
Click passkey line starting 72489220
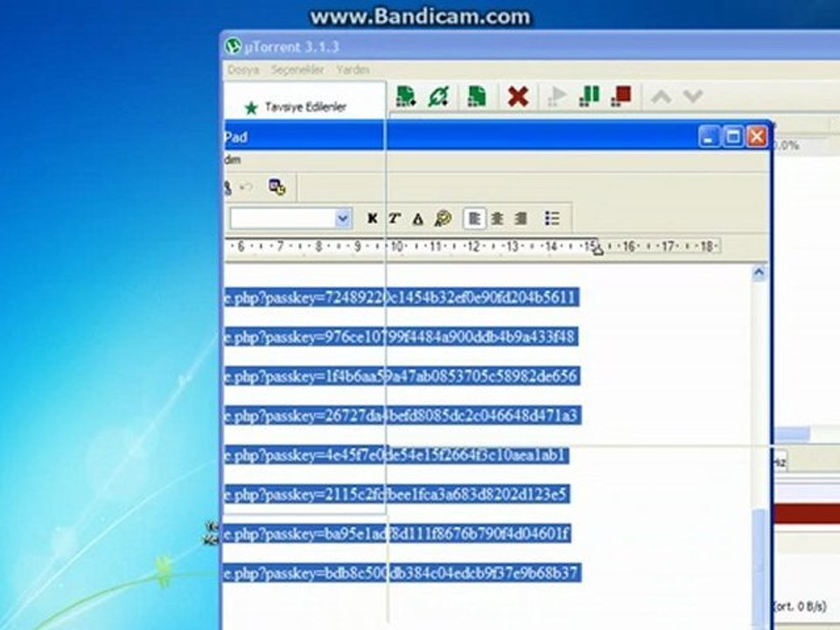[402, 297]
